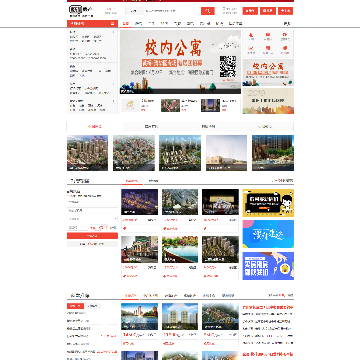Open purple night cityscape listing thumbnail
Screen dimensions: 360x360
tap(139, 202)
